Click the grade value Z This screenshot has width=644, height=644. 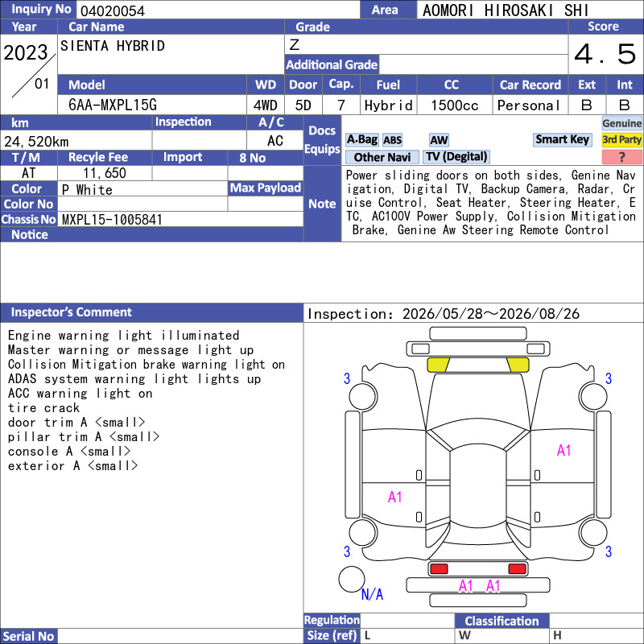click(295, 44)
